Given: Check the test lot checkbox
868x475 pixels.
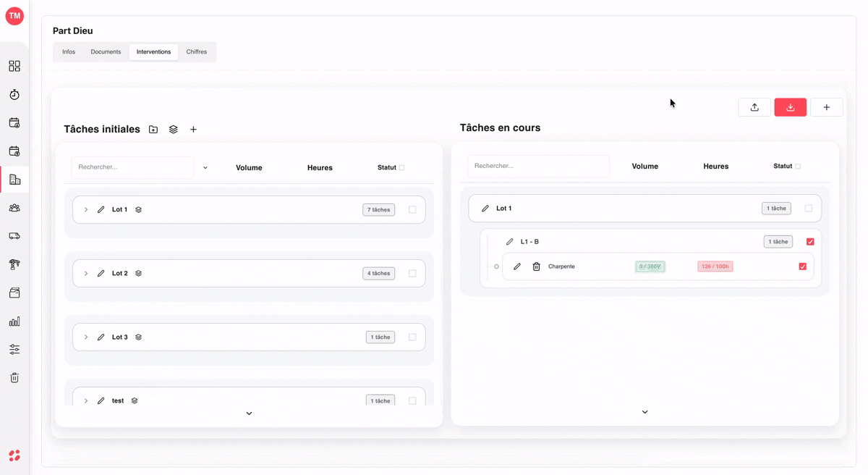Looking at the screenshot, I should tap(412, 400).
